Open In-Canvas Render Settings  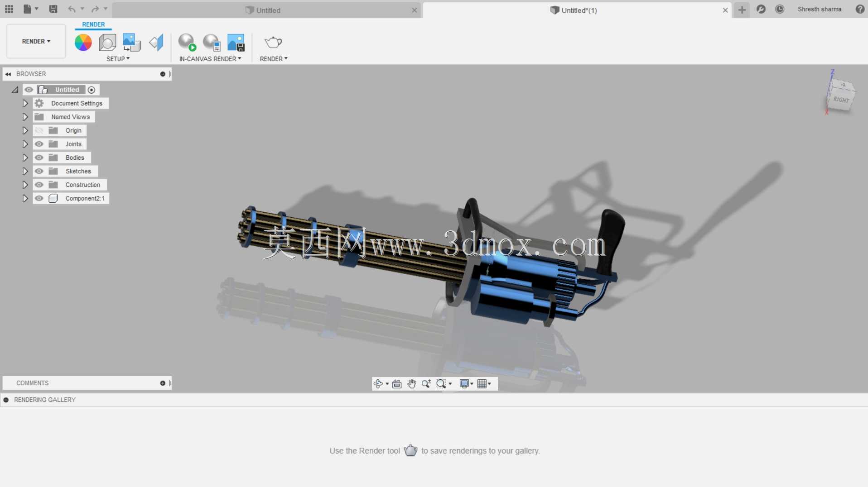pos(212,43)
